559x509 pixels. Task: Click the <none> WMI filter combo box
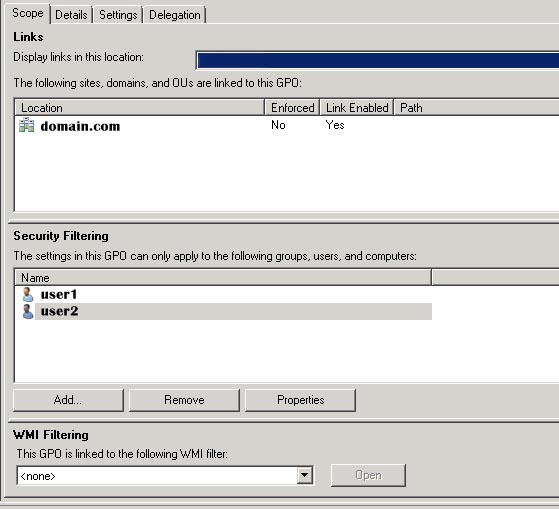[165, 475]
